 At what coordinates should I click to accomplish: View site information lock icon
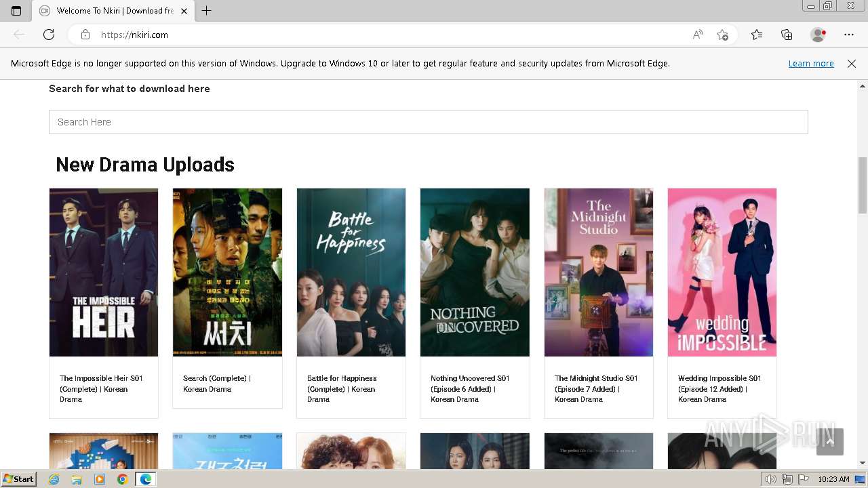85,35
